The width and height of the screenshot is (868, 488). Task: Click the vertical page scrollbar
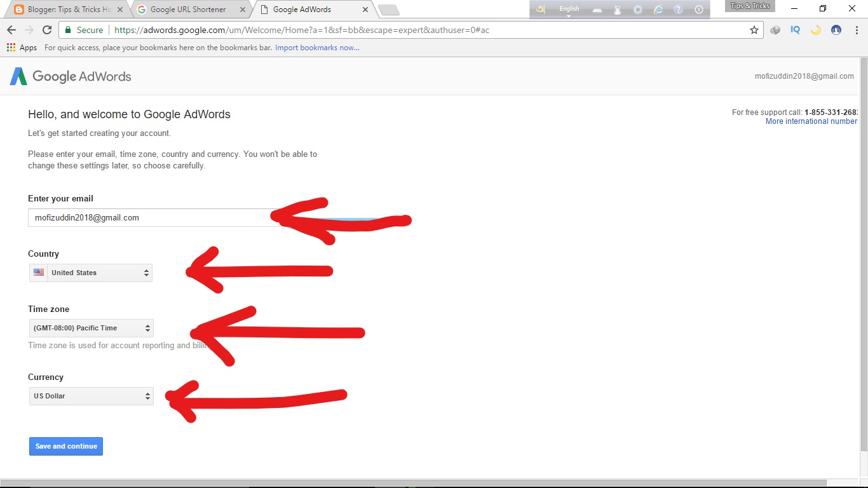pyautogui.click(x=864, y=254)
